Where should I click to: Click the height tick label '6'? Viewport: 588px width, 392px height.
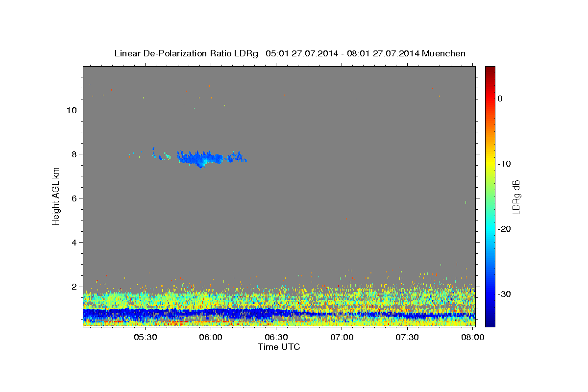click(x=74, y=198)
